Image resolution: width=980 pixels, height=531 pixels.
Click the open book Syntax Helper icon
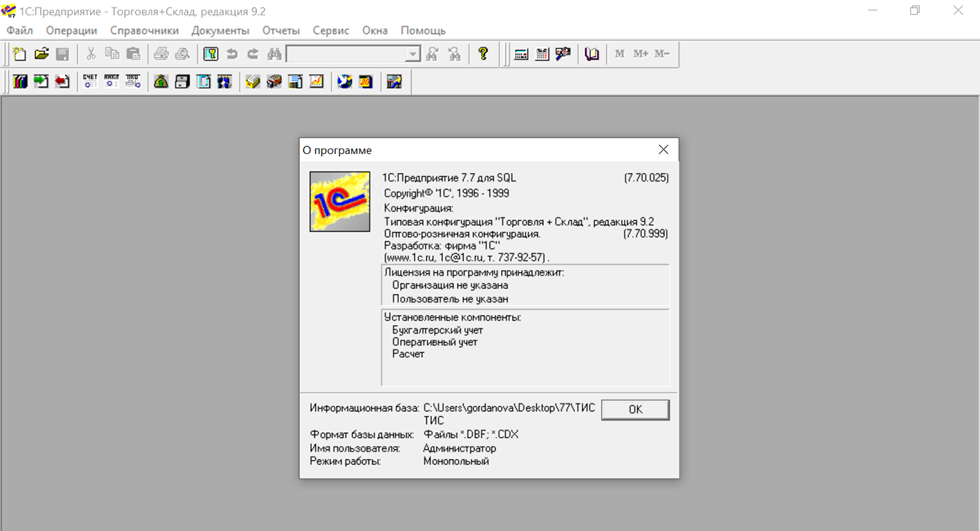coord(592,54)
